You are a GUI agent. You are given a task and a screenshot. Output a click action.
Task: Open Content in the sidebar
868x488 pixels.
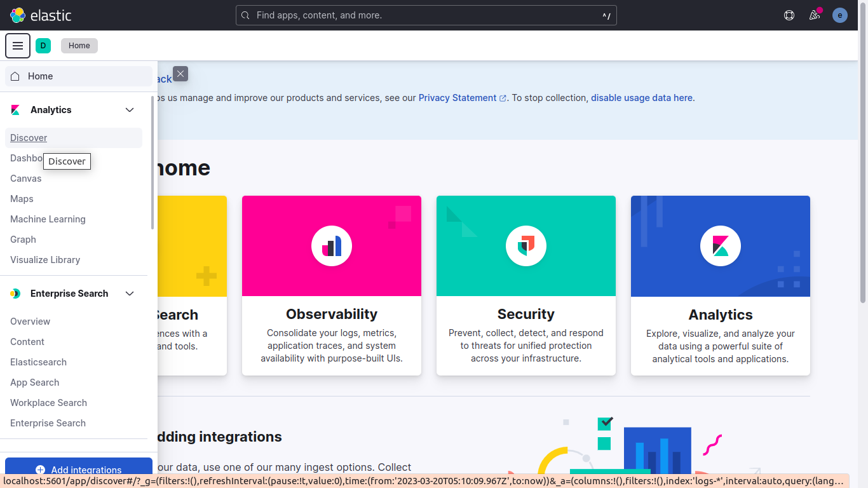tap(27, 342)
